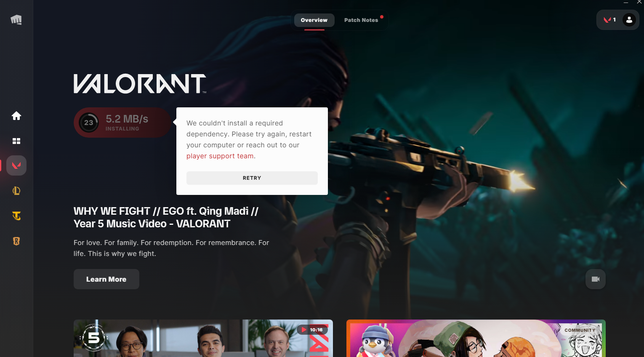This screenshot has height=357, width=644.
Task: Click the installing progress circle at 23
Action: pyautogui.click(x=88, y=123)
